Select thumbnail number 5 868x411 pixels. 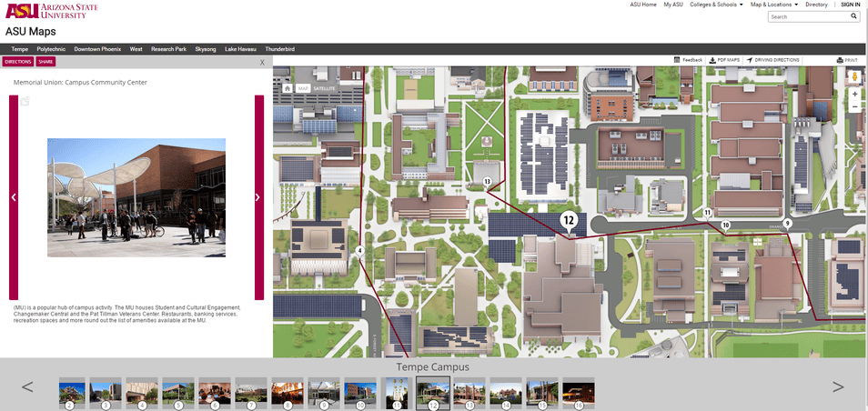pyautogui.click(x=178, y=394)
